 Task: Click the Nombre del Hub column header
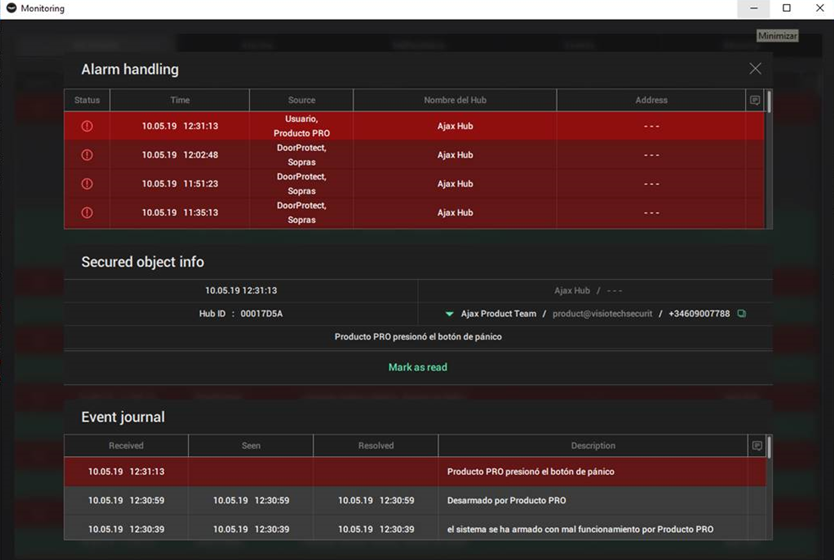click(455, 100)
